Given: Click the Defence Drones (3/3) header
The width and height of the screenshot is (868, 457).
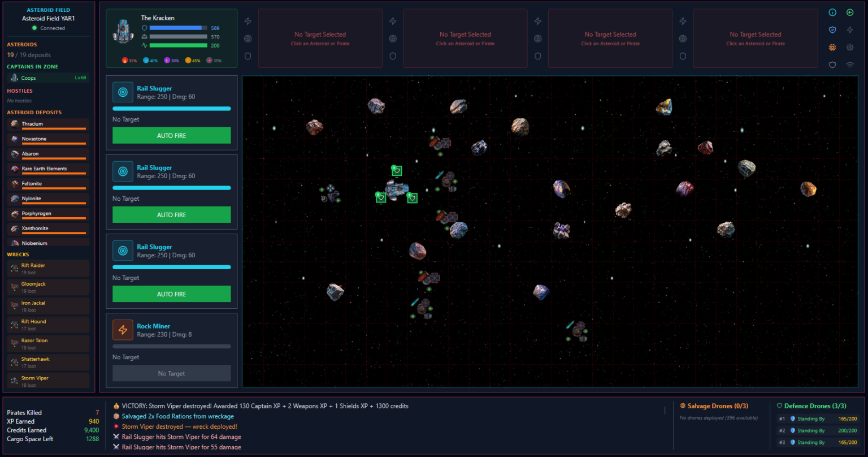Looking at the screenshot, I should point(811,406).
